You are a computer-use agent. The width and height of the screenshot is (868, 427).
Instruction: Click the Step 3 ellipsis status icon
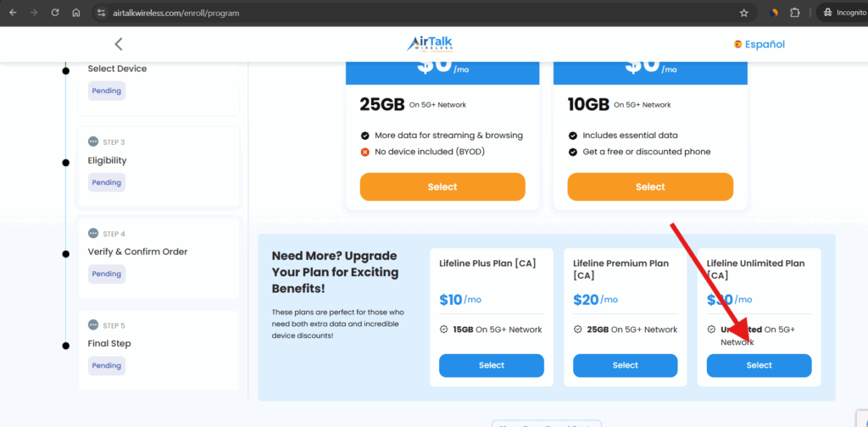[x=93, y=141]
